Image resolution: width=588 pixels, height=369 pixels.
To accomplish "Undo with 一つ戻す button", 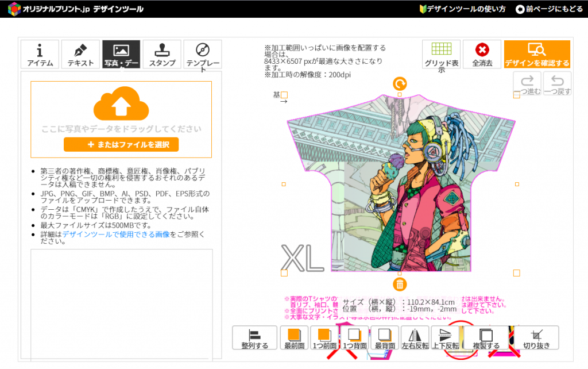I will tap(557, 84).
